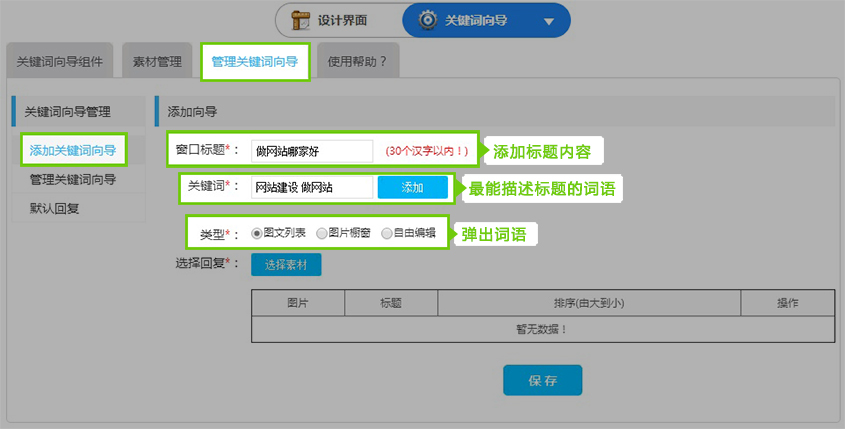Open the 使用帮助? tab

(357, 61)
